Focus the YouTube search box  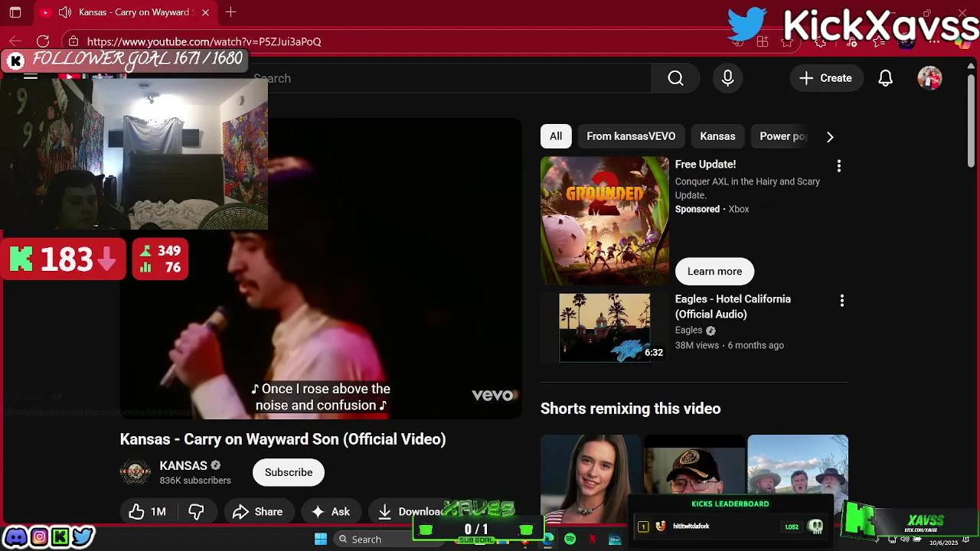pyautogui.click(x=452, y=78)
